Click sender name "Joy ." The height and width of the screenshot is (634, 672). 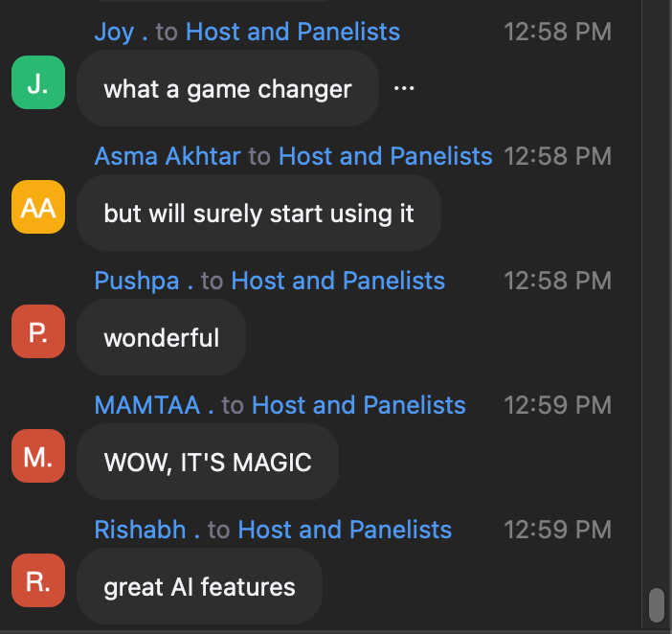pos(121,32)
